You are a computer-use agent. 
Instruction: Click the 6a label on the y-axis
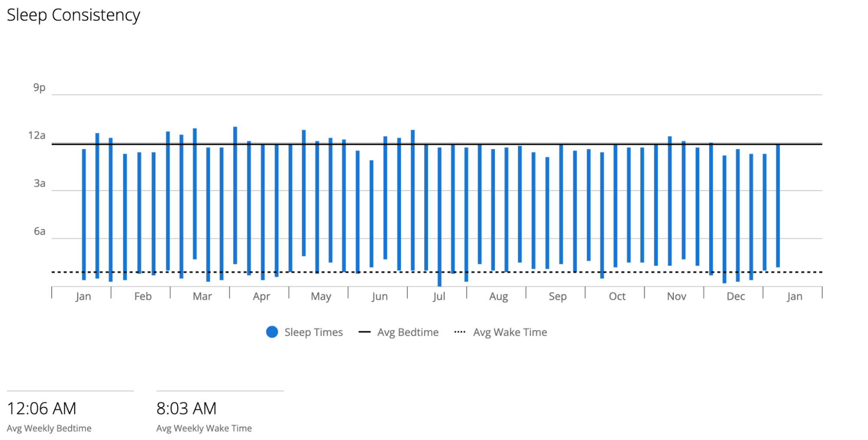tap(40, 231)
